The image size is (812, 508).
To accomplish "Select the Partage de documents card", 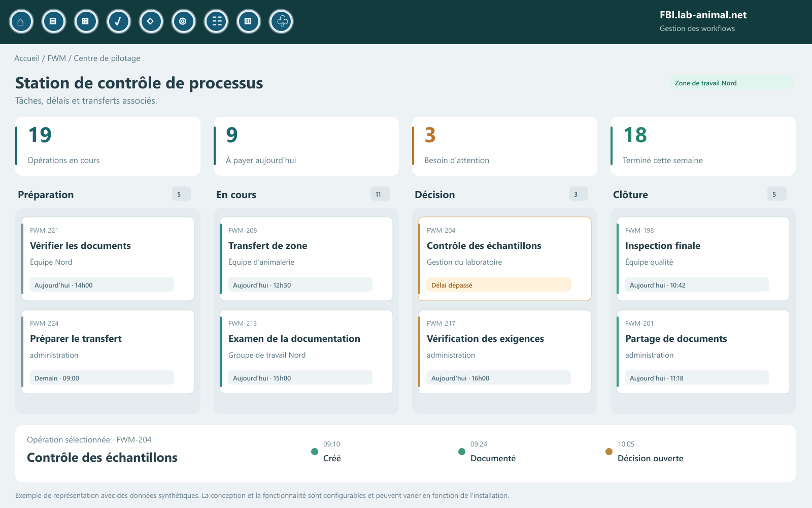I will 703,352.
